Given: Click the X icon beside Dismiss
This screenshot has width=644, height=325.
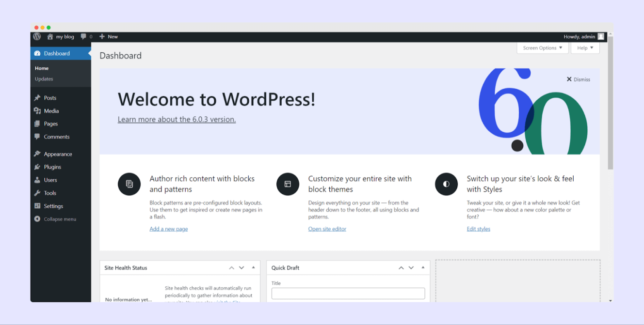Looking at the screenshot, I should (569, 79).
